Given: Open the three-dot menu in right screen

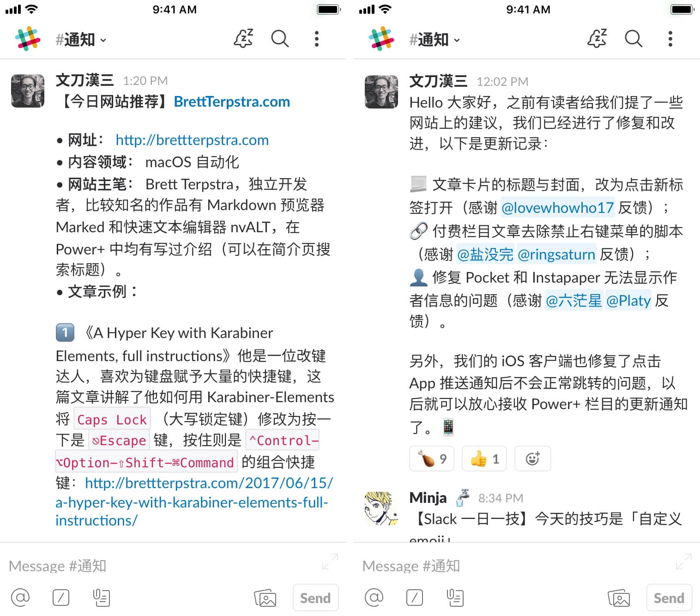Looking at the screenshot, I should (x=670, y=39).
